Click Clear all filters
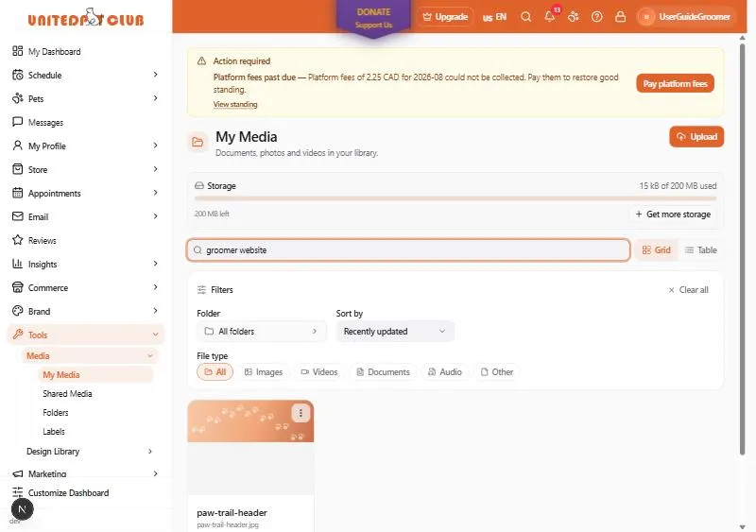Image resolution: width=756 pixels, height=532 pixels. point(688,290)
